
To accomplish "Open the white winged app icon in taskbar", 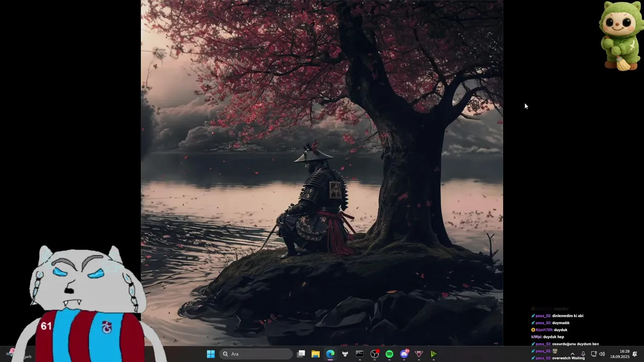I will coord(345,354).
